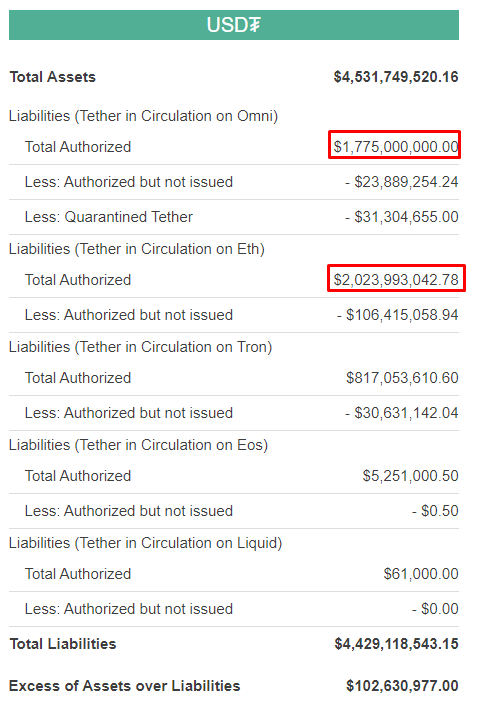The height and width of the screenshot is (710, 481).
Task: Click Eth Authorized but not issued $106,415,058.94
Action: (397, 315)
